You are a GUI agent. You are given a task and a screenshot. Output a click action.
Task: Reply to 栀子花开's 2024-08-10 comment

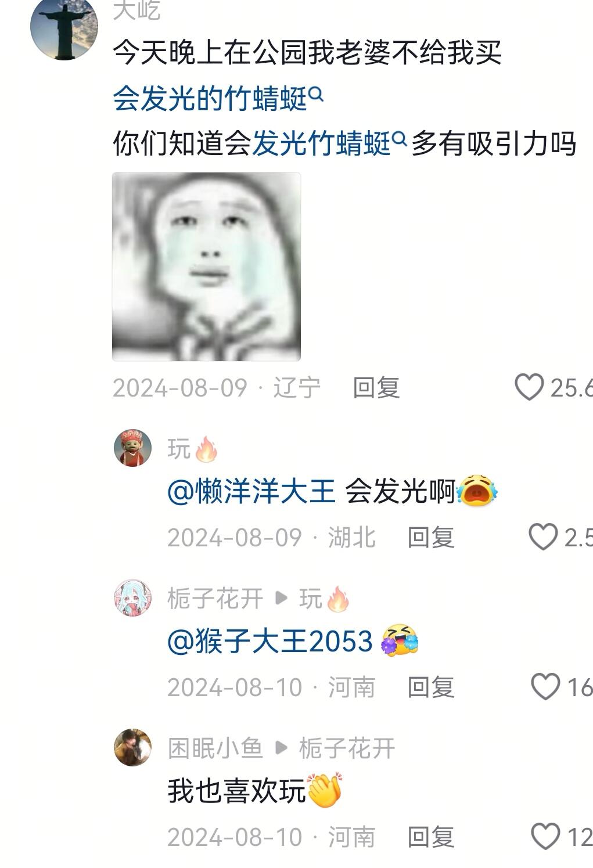430,687
